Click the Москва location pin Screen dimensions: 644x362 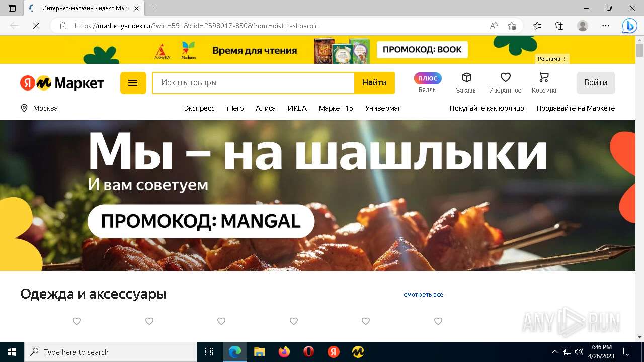coord(24,108)
